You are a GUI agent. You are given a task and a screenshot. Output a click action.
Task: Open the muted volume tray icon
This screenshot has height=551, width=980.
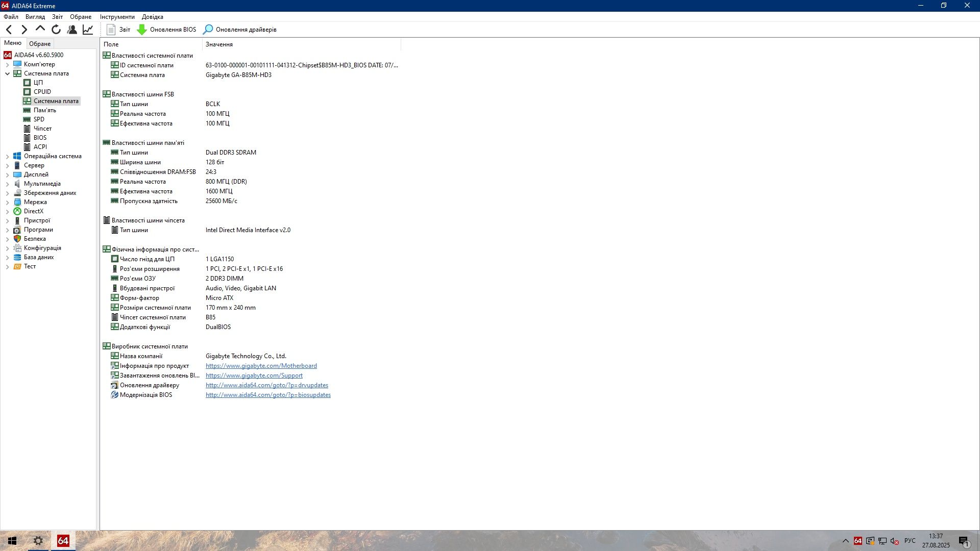point(894,541)
